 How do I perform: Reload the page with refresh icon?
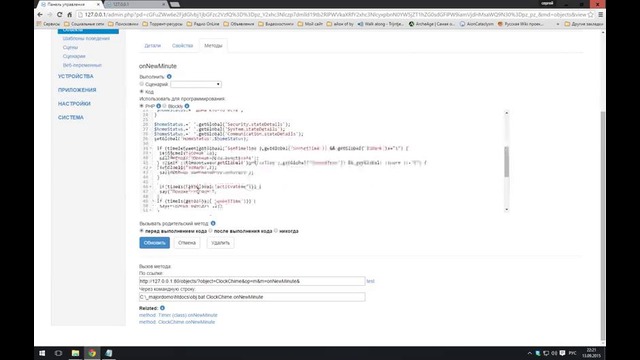click(x=60, y=14)
